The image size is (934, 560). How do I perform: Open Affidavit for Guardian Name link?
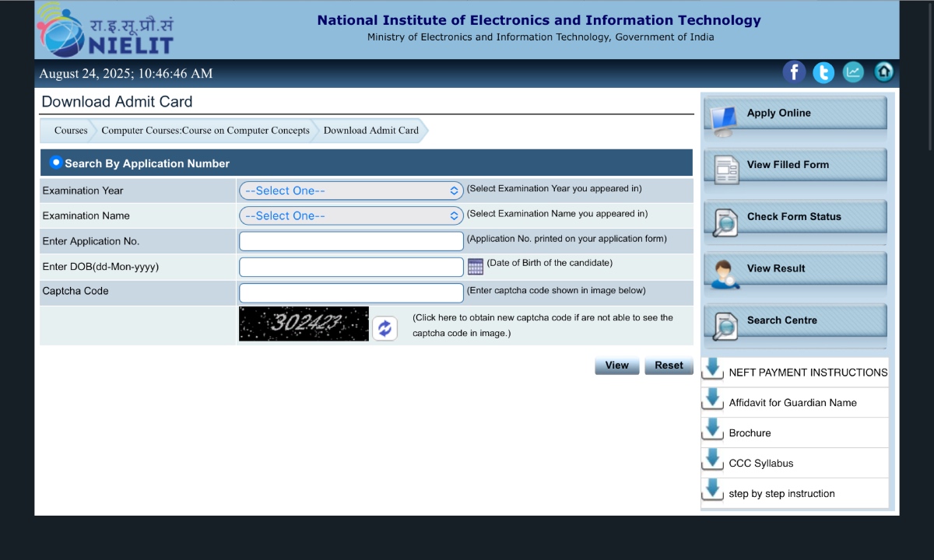[x=793, y=403]
